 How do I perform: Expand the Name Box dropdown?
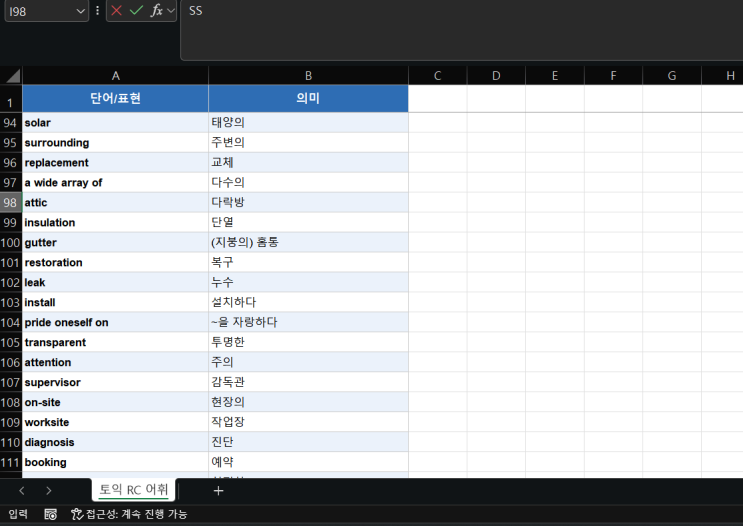coord(81,11)
